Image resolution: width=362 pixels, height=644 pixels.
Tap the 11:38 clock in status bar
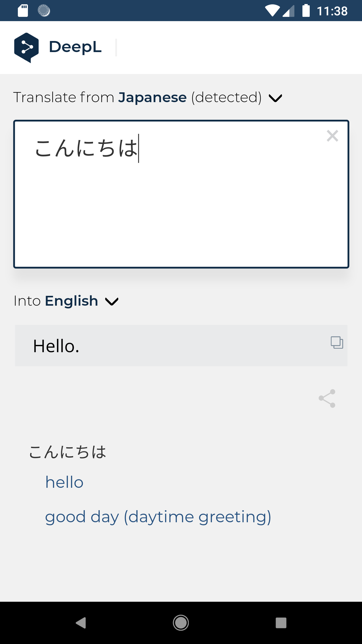[332, 11]
